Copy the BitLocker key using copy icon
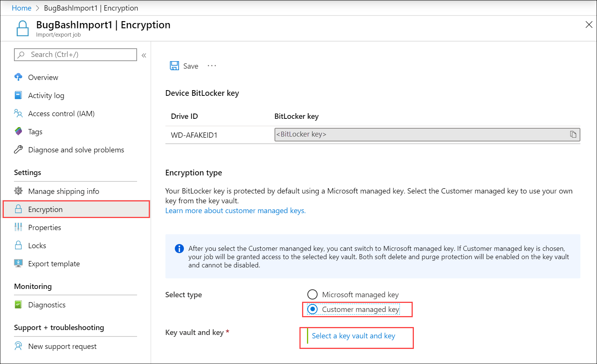This screenshot has height=364, width=597. (x=573, y=135)
